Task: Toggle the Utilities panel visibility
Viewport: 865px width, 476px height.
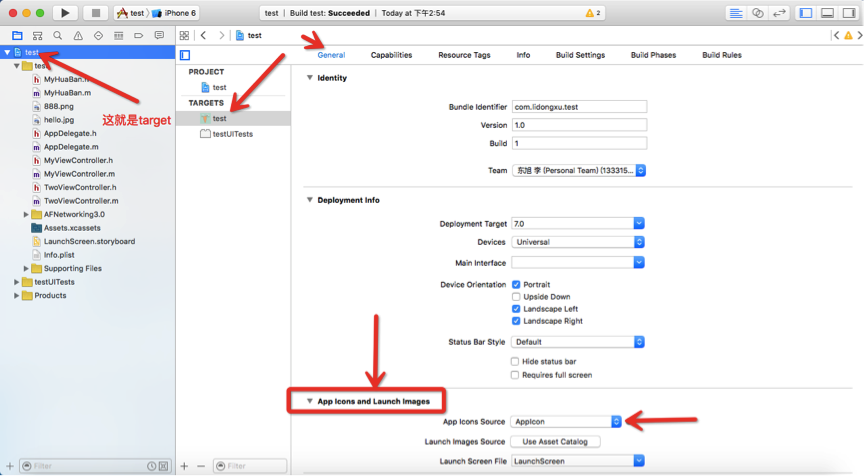Action: tap(849, 13)
